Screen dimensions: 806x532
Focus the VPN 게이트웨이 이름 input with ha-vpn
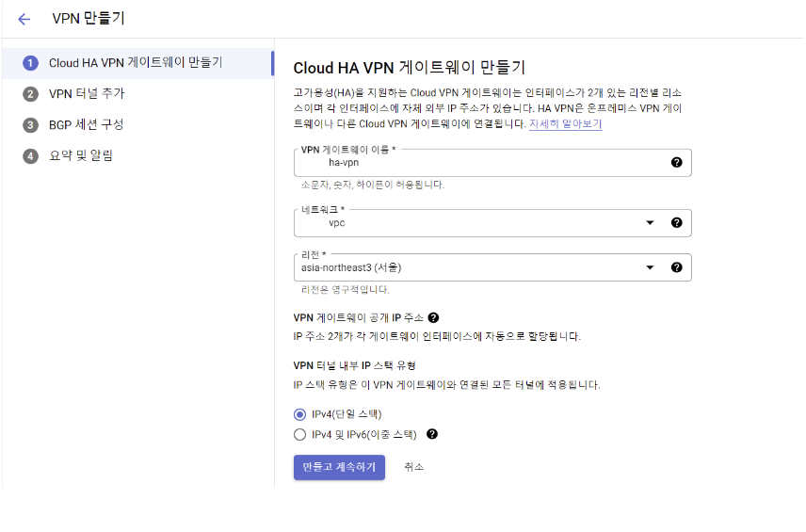click(492, 163)
